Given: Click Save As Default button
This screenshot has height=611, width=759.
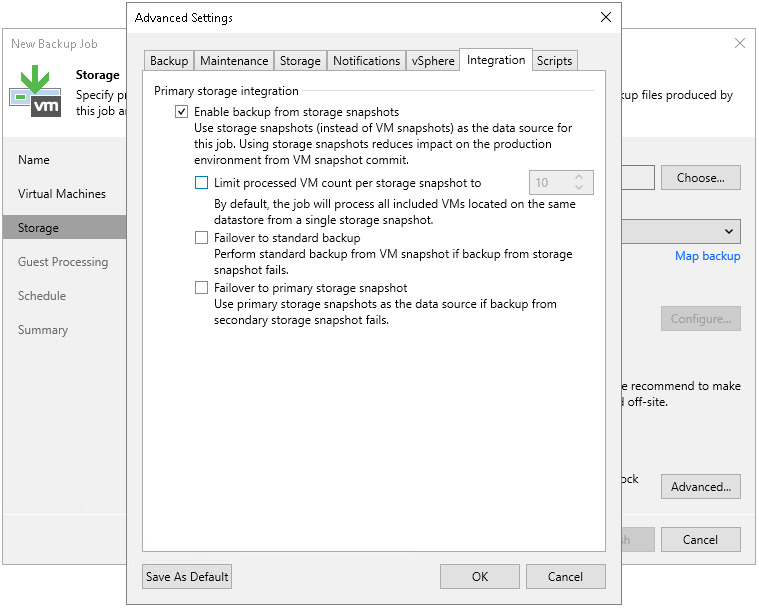Looking at the screenshot, I should coord(187,577).
